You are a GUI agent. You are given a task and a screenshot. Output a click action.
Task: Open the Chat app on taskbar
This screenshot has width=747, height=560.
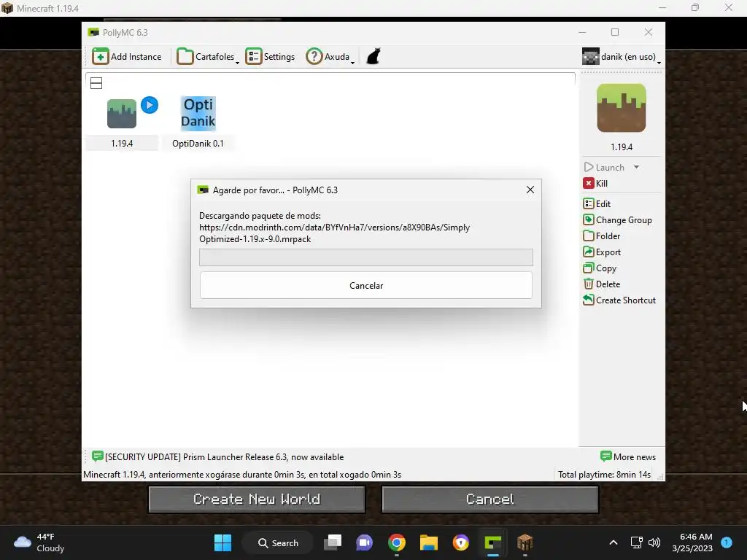(x=365, y=542)
